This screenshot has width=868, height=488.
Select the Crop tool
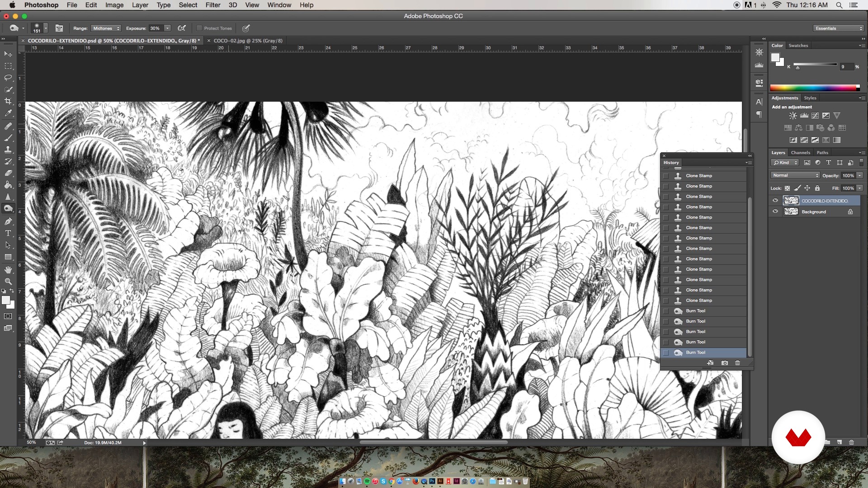8,101
